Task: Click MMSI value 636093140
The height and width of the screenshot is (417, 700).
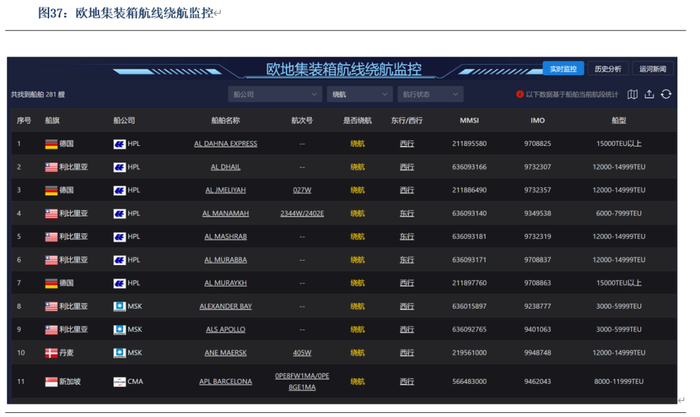Action: point(469,213)
